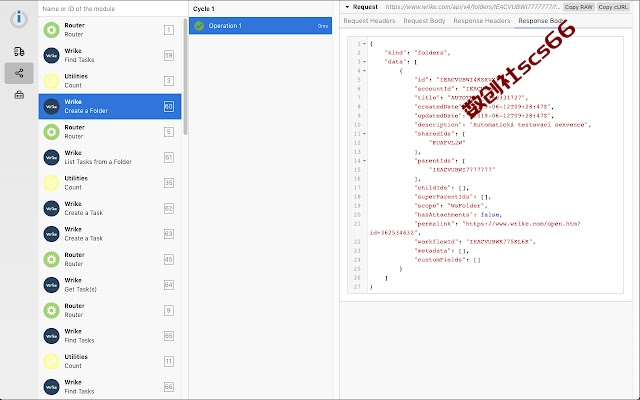
Task: Fold JSON at line 1 arrow
Action: point(364,44)
